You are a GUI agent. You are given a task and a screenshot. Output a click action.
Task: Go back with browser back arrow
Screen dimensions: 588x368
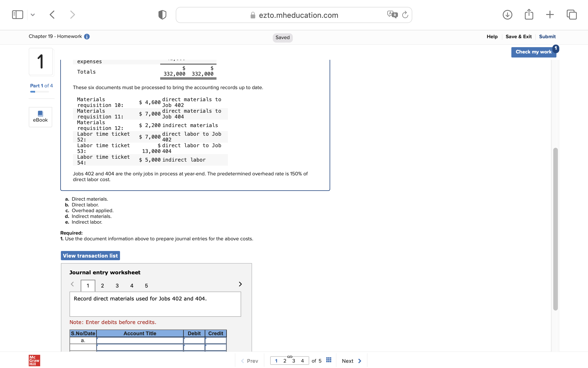[52, 15]
